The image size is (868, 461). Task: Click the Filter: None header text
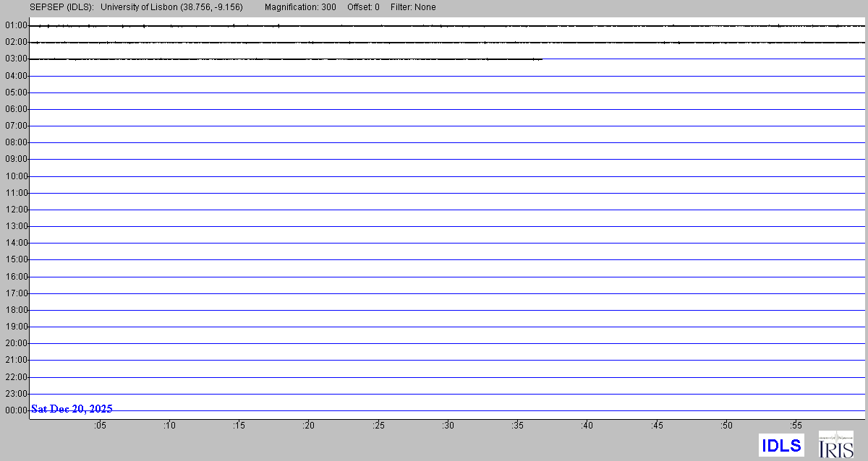pyautogui.click(x=412, y=7)
